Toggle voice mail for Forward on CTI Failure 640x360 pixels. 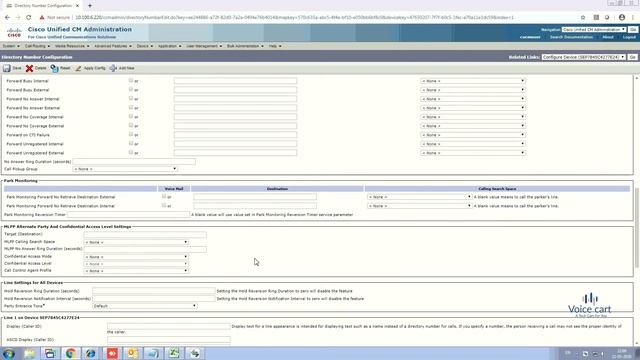point(131,134)
